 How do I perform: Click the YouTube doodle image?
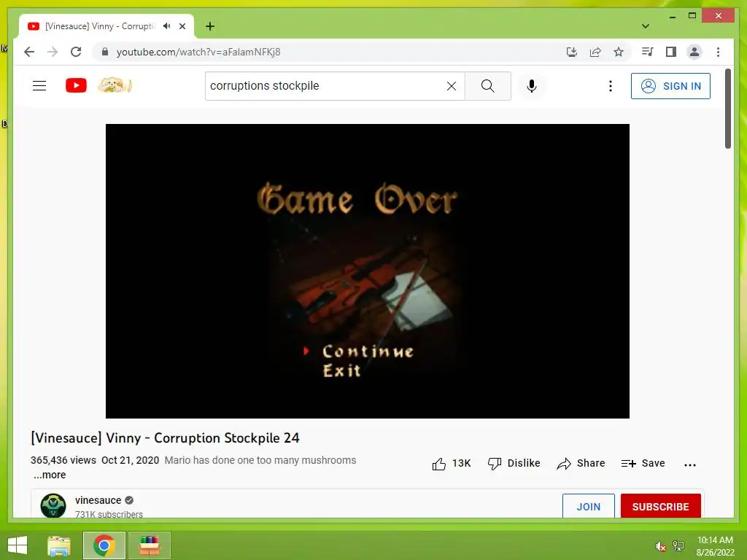(x=115, y=86)
